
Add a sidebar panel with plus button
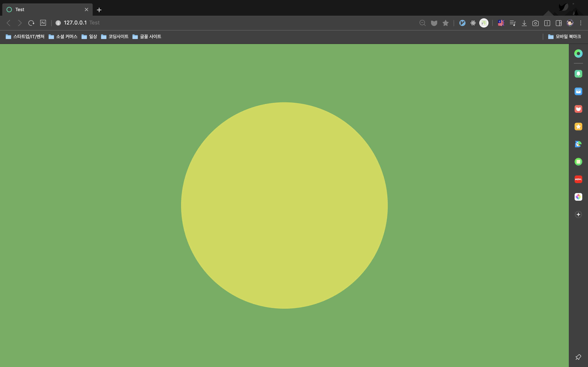[x=578, y=215]
